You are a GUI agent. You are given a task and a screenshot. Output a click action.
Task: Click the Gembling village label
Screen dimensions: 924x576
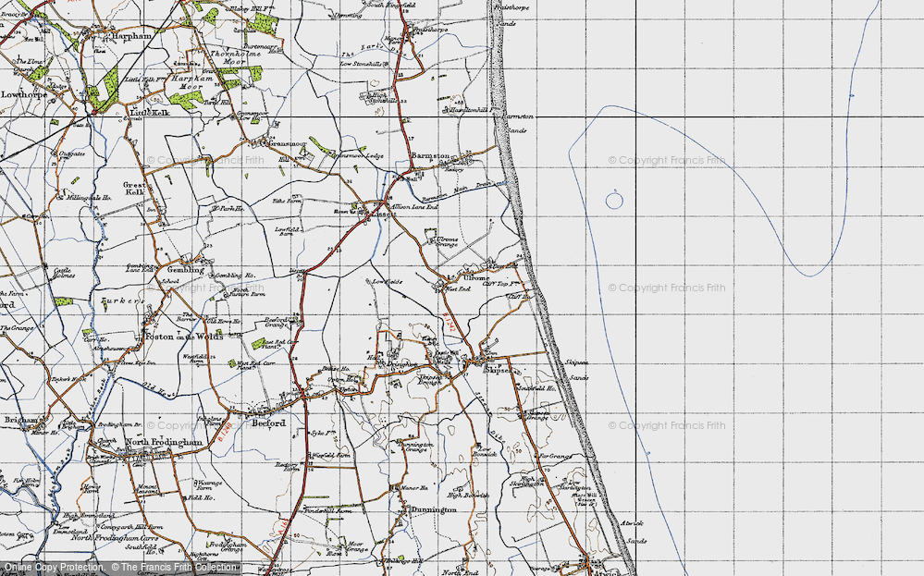[185, 270]
